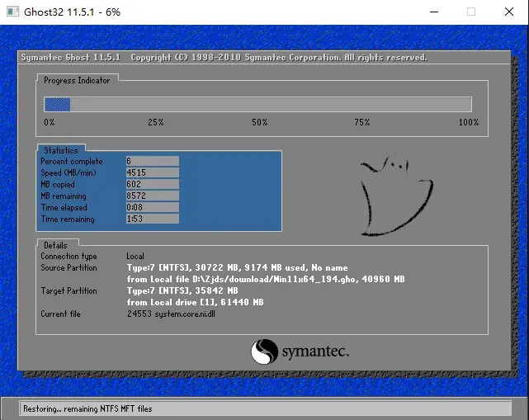Click the Source Partition label
The height and width of the screenshot is (420, 529).
[68, 267]
